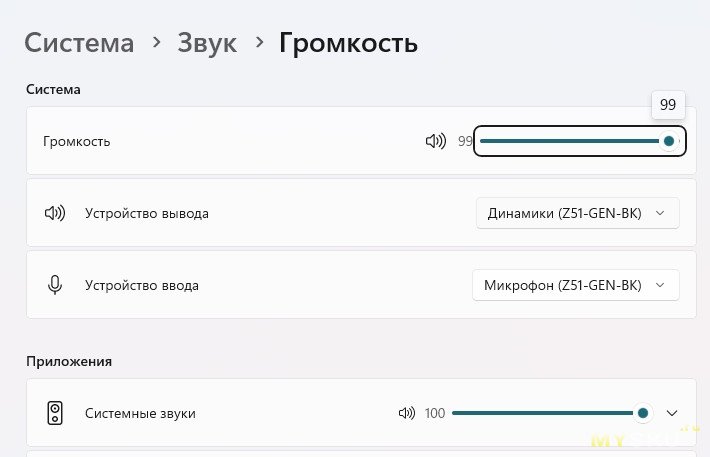The height and width of the screenshot is (457, 710).
Task: Go to Система breadcrumb
Action: pyautogui.click(x=79, y=43)
